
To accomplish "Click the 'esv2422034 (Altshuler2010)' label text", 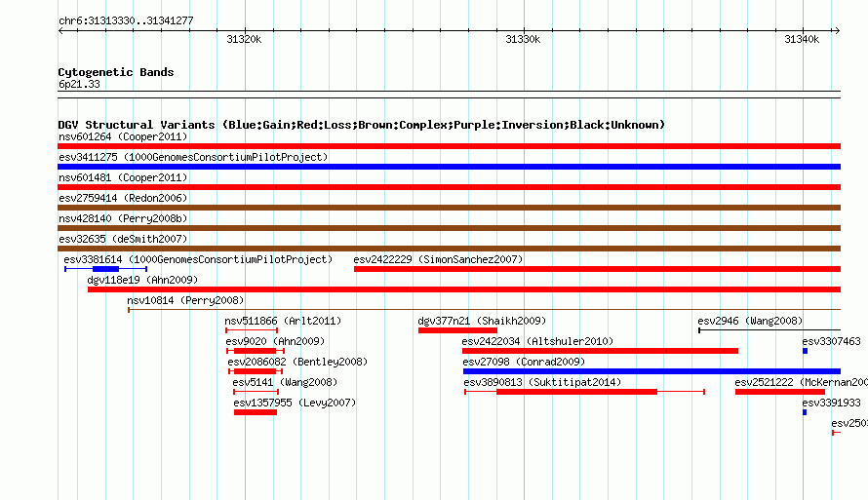I will coord(537,341).
